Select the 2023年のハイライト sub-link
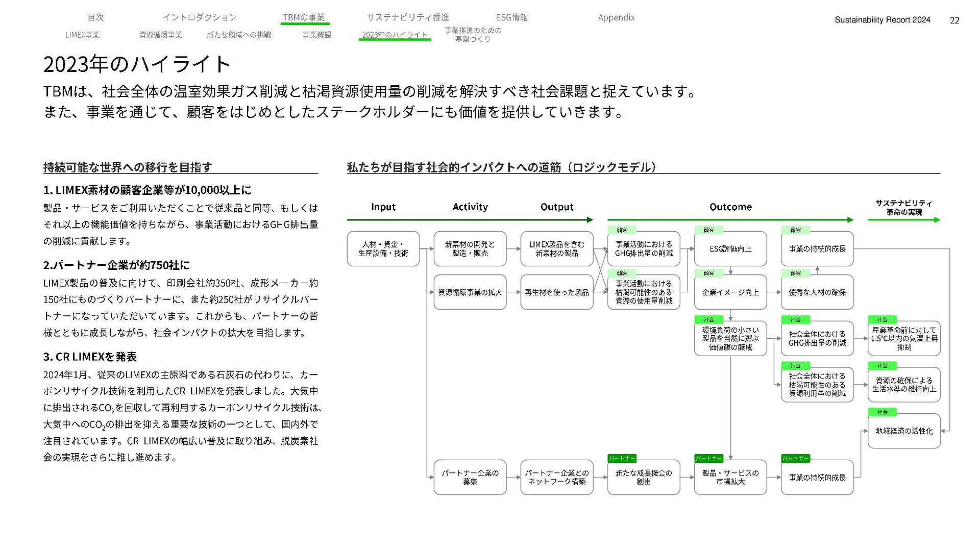Image resolution: width=980 pixels, height=551 pixels. tap(395, 35)
